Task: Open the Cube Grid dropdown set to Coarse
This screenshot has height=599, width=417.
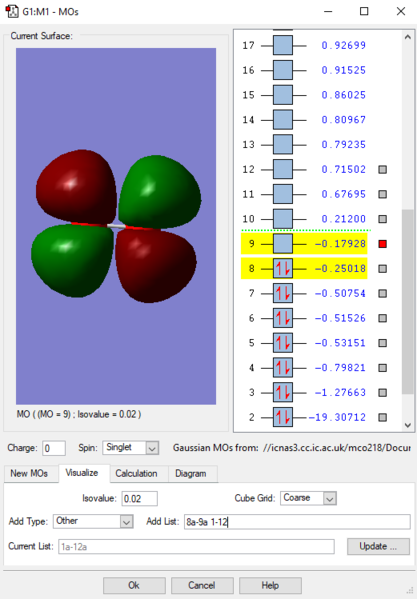Action: point(308,498)
